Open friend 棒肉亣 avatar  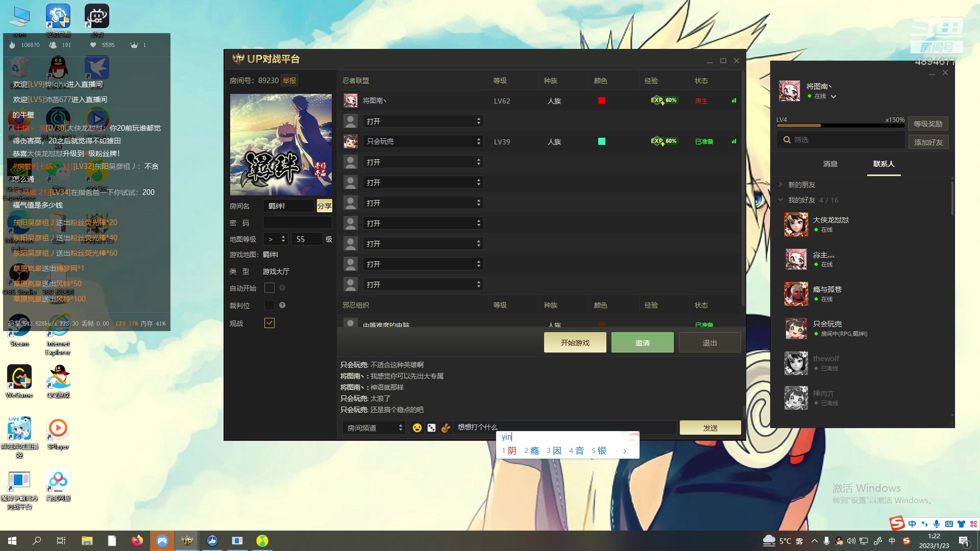click(796, 398)
